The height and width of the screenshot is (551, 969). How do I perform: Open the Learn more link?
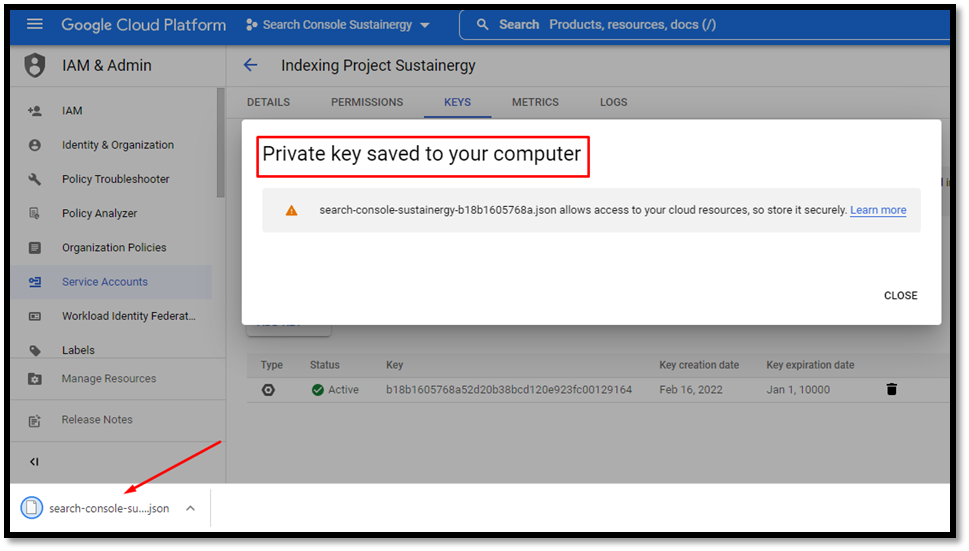click(x=878, y=210)
